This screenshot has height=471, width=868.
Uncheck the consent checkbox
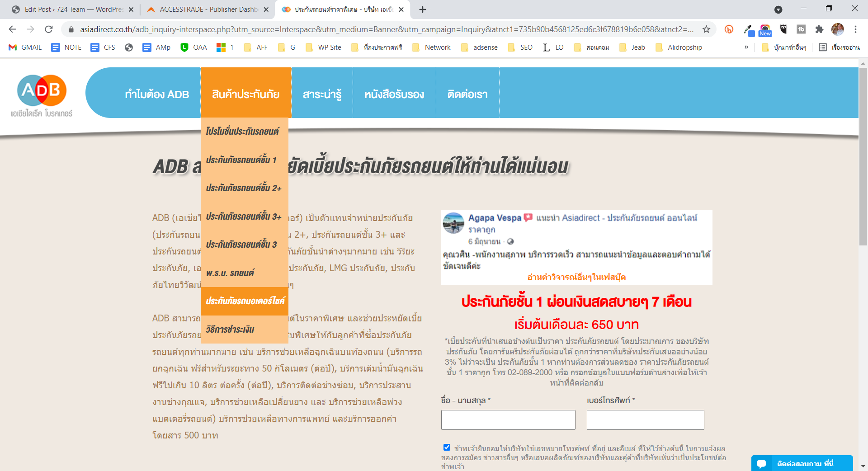[x=447, y=447]
